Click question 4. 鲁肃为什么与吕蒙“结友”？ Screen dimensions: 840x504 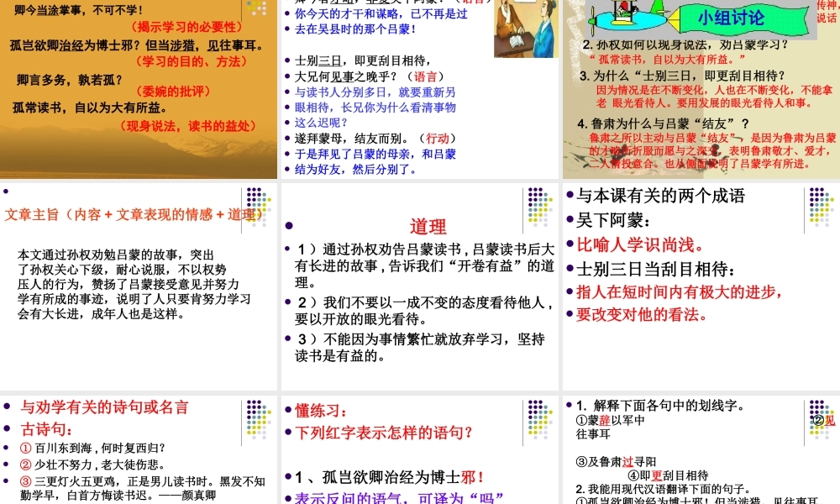click(664, 124)
